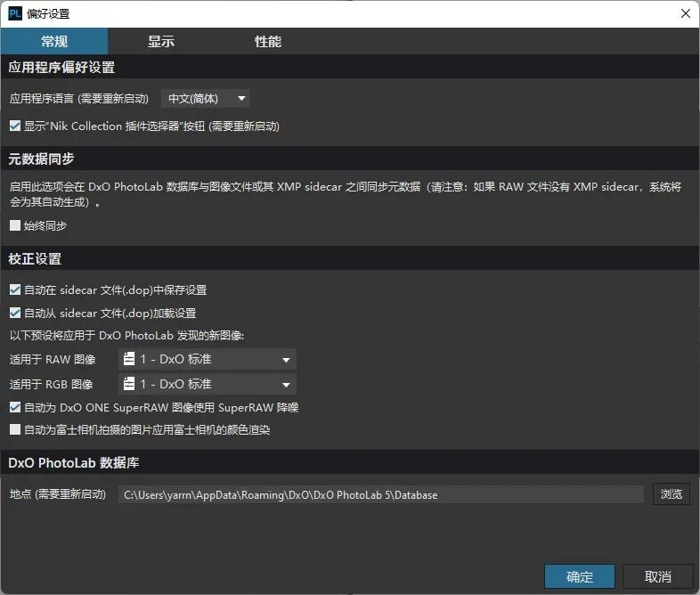Click the 偏好设置 window title
The height and width of the screenshot is (595, 700).
click(x=48, y=14)
